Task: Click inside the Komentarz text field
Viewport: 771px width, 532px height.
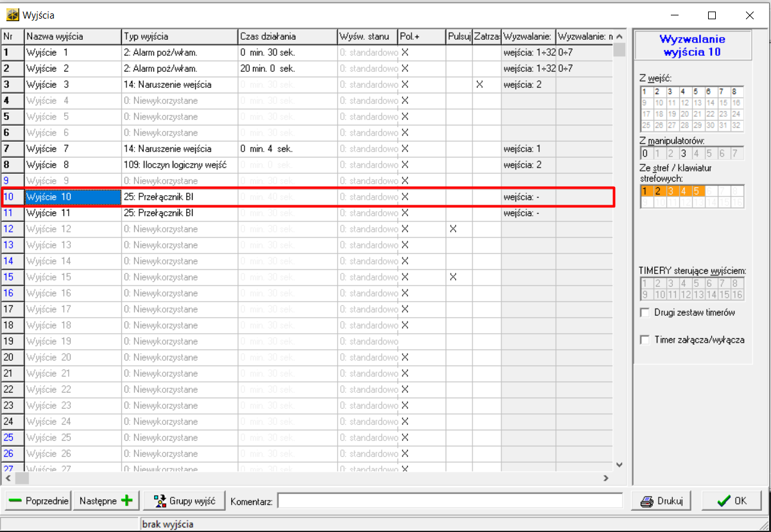Action: [449, 501]
